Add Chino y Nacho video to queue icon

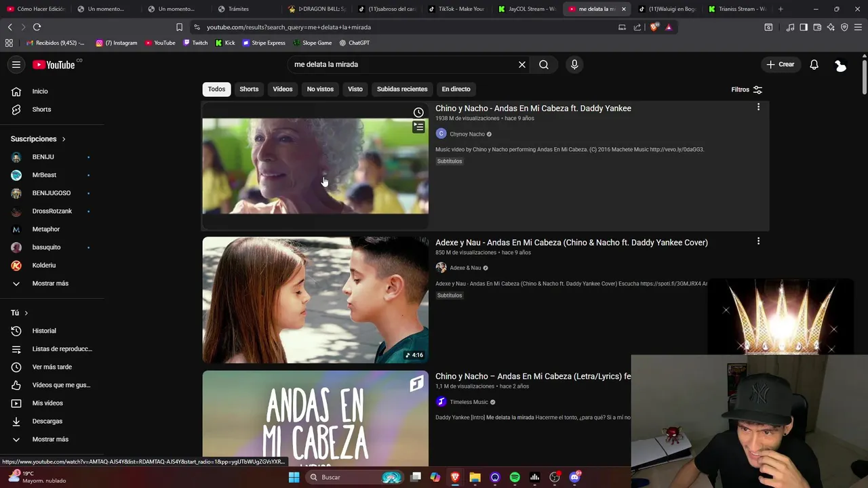click(418, 127)
